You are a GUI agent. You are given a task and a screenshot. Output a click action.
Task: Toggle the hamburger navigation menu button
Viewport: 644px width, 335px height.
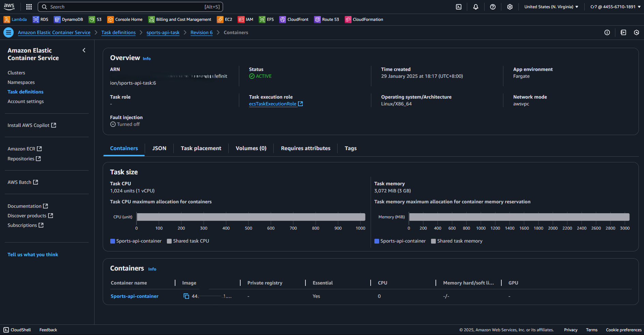(x=9, y=32)
